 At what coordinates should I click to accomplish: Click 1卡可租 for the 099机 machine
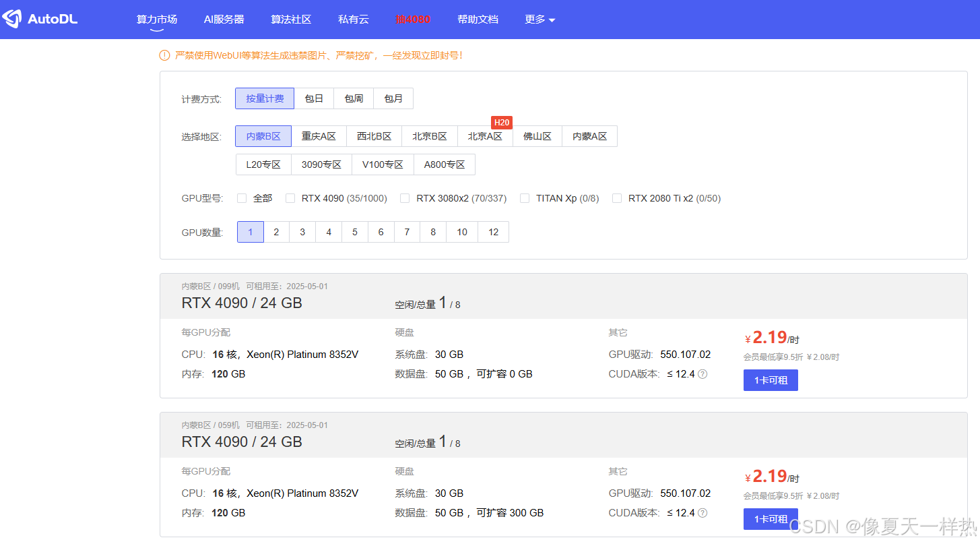coord(771,380)
